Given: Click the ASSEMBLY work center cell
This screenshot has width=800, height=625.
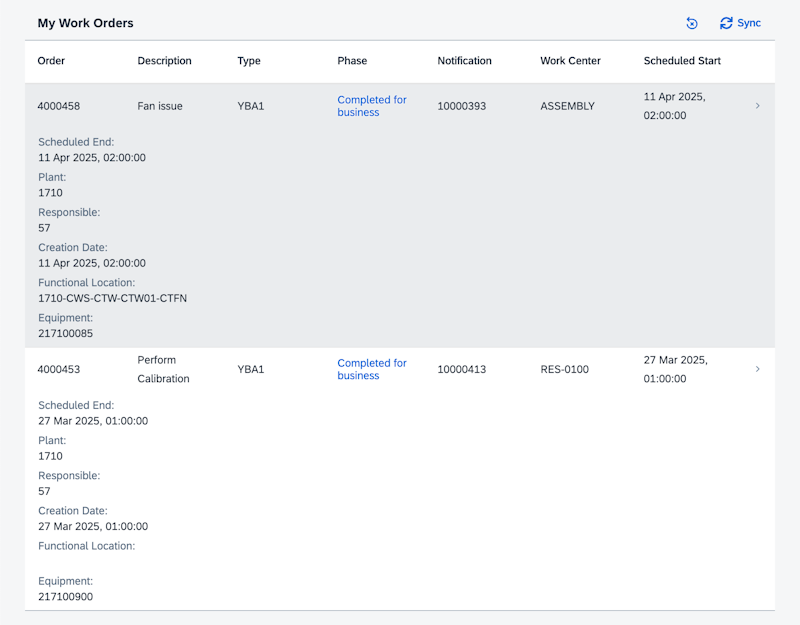Looking at the screenshot, I should coord(567,106).
